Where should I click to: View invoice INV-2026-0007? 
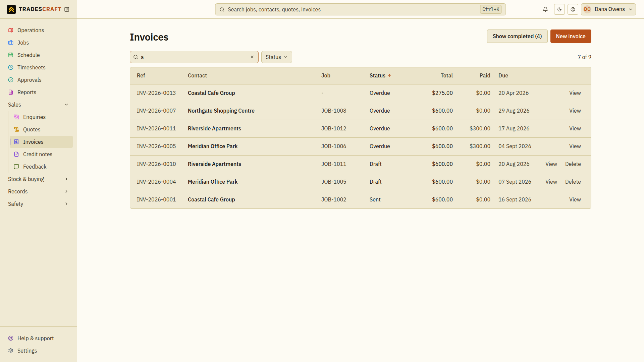(x=575, y=111)
